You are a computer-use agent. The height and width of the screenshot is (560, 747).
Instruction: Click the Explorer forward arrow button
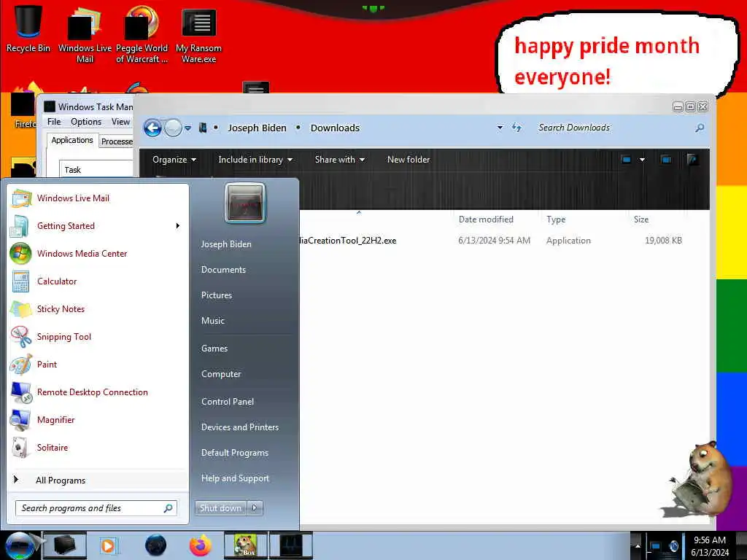[173, 128]
